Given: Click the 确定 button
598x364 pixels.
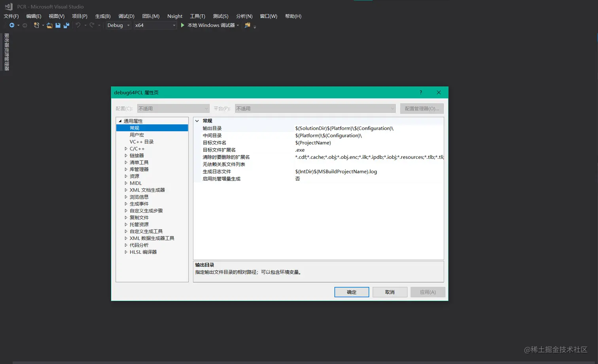Looking at the screenshot, I should pos(352,292).
